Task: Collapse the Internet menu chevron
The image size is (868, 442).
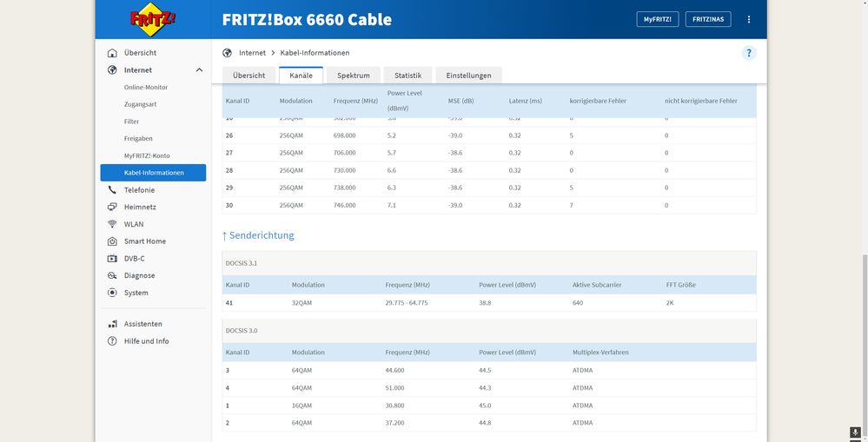Action: coord(199,70)
